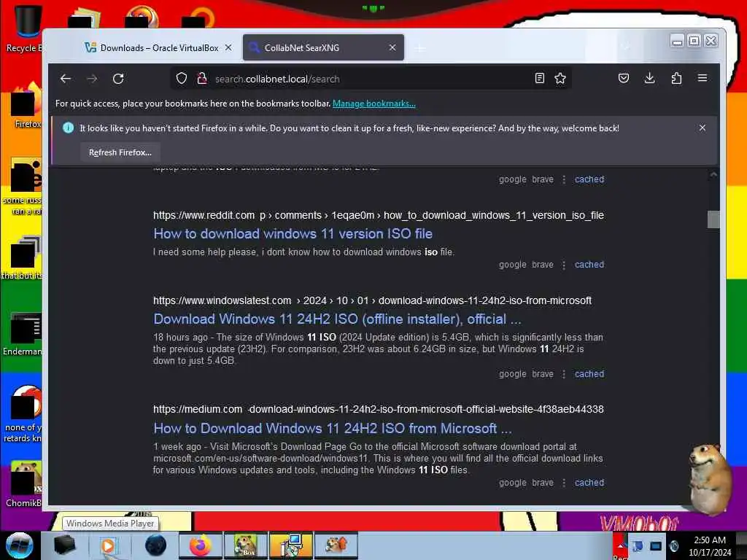Open 'Download Windows 11 24H2 ISO (offline installer)' result
The height and width of the screenshot is (560, 747).
(x=337, y=319)
